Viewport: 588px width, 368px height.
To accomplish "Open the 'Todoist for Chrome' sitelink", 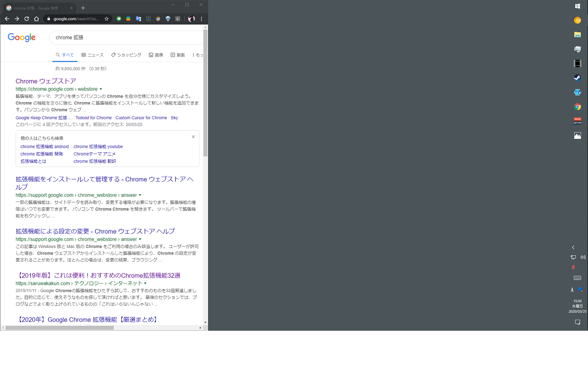I will pyautogui.click(x=94, y=118).
